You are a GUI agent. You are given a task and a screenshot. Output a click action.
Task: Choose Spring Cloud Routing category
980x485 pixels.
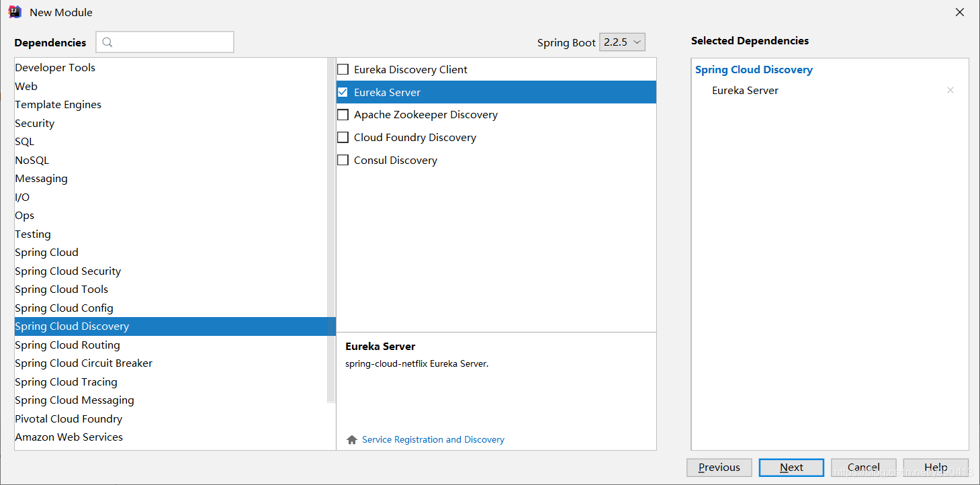click(171, 345)
